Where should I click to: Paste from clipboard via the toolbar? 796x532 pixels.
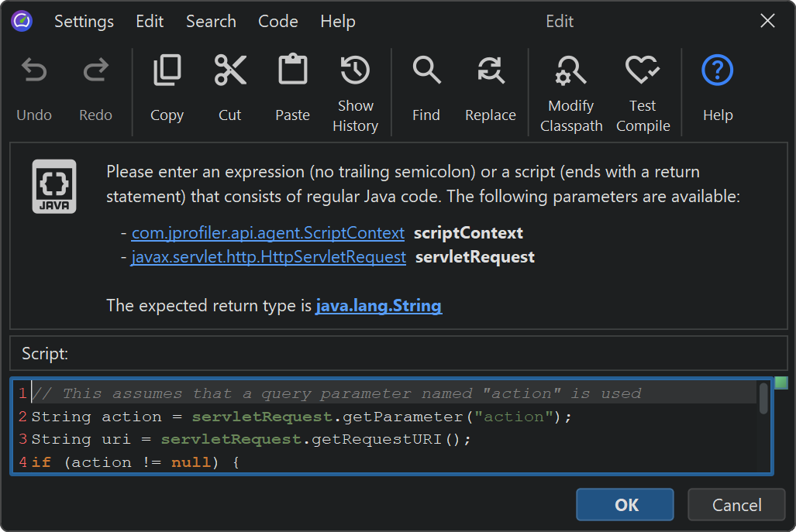tap(292, 71)
